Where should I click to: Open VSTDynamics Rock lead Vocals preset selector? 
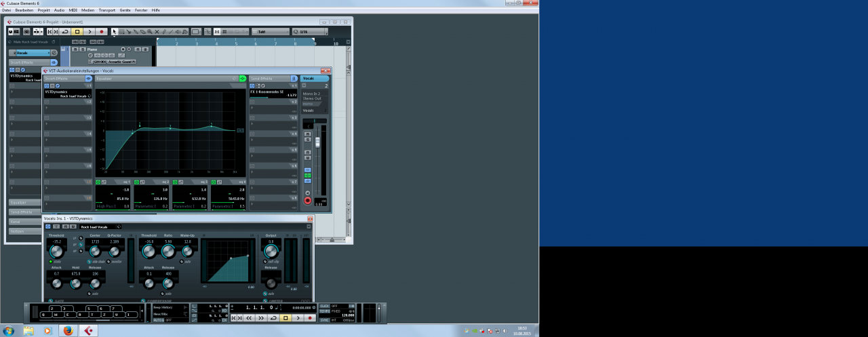100,226
